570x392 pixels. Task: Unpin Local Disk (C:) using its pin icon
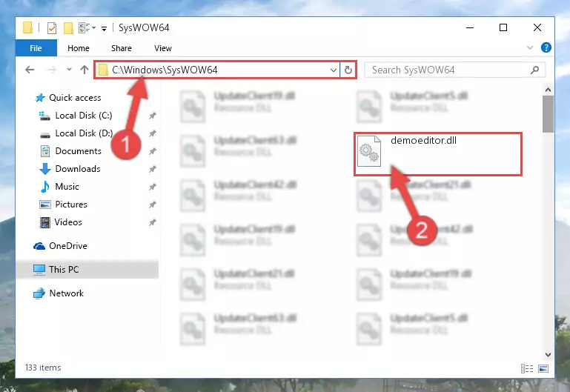[152, 116]
